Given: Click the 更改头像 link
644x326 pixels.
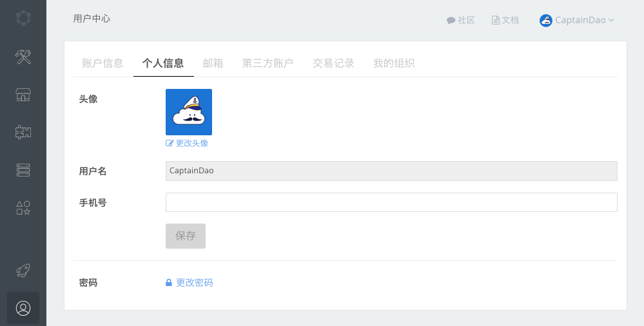Looking at the screenshot, I should click(192, 143).
